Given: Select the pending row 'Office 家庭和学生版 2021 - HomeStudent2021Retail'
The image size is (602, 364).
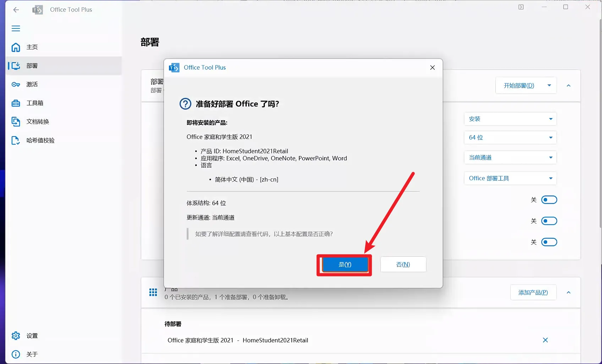Looking at the screenshot, I should point(361,340).
